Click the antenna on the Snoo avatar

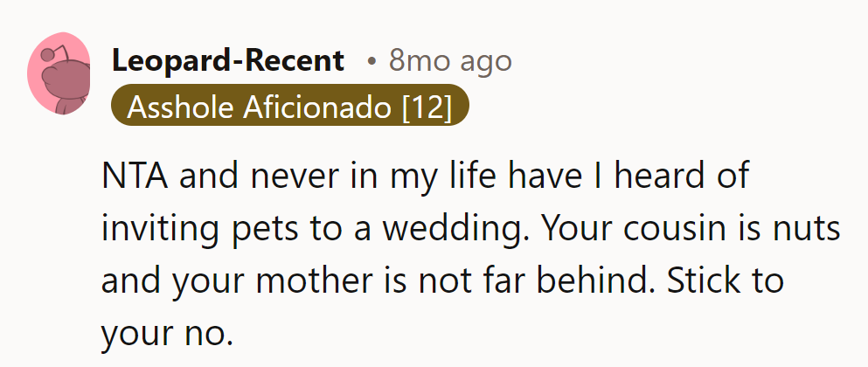(x=46, y=56)
